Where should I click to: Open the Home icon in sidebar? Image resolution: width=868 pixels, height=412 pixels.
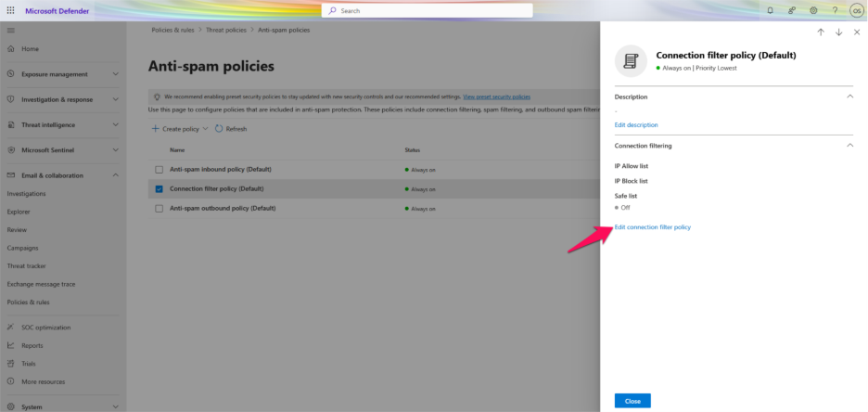tap(11, 48)
